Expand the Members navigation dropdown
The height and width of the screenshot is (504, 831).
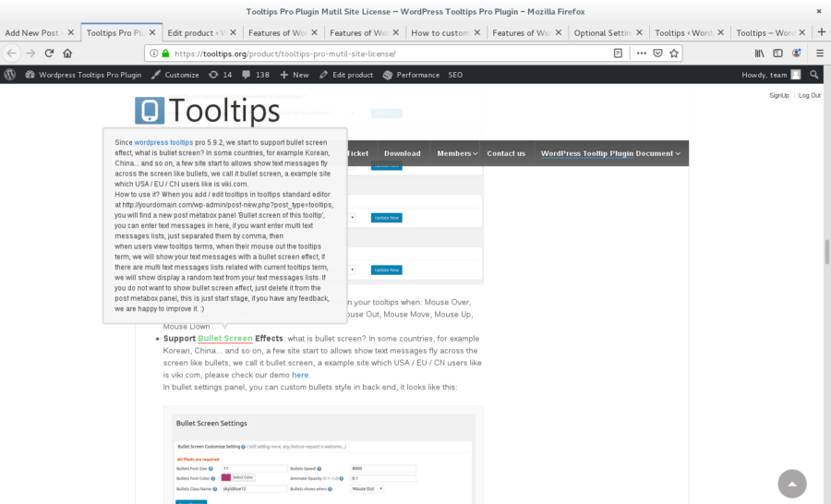pyautogui.click(x=457, y=153)
